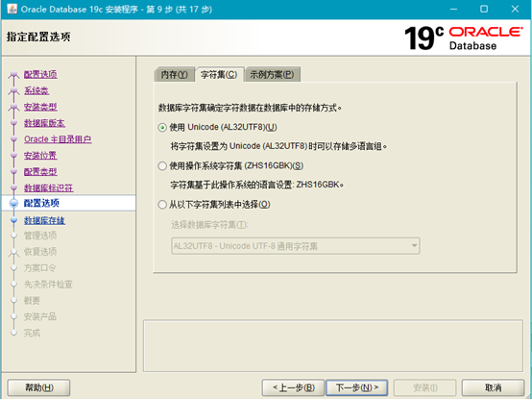Click the 取消 button
The width and height of the screenshot is (532, 399).
click(493, 387)
